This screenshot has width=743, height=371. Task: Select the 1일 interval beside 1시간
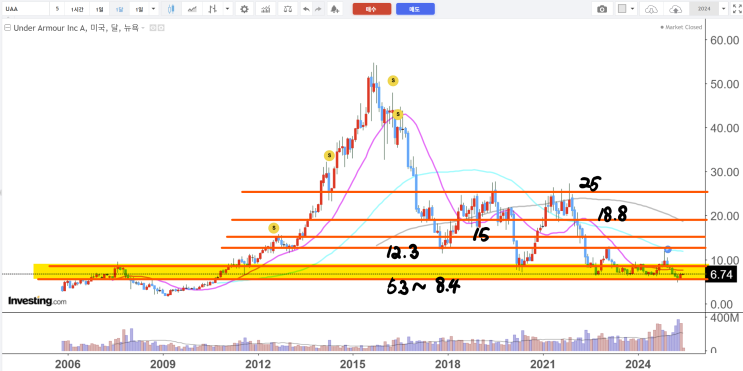click(99, 9)
